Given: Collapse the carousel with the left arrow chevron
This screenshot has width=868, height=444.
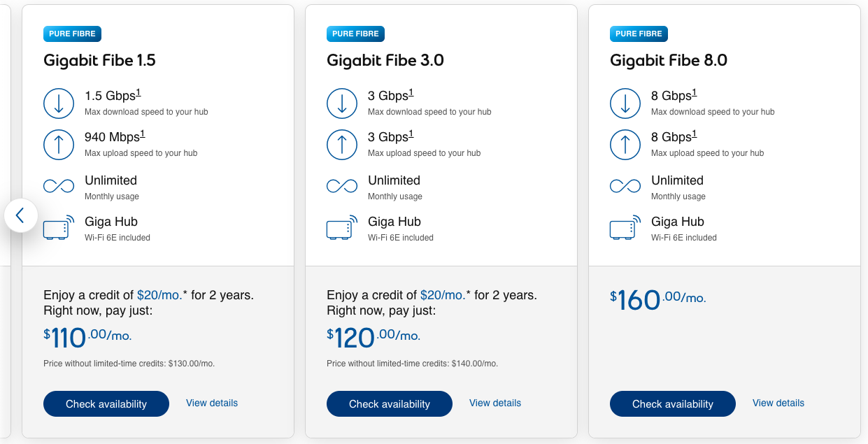Looking at the screenshot, I should (x=21, y=216).
